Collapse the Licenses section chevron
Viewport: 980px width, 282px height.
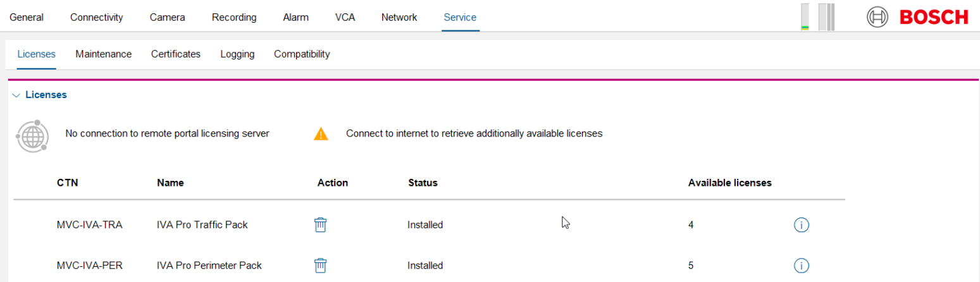coord(16,95)
